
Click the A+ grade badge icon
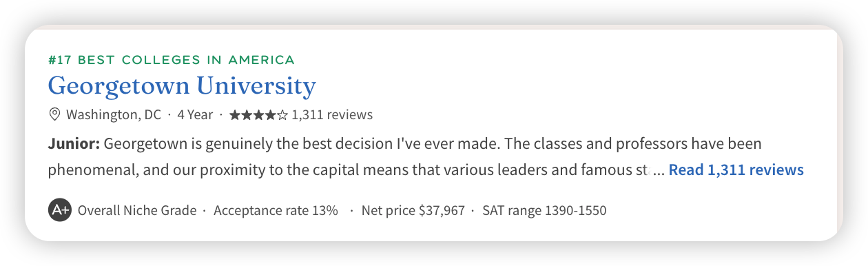click(x=60, y=210)
